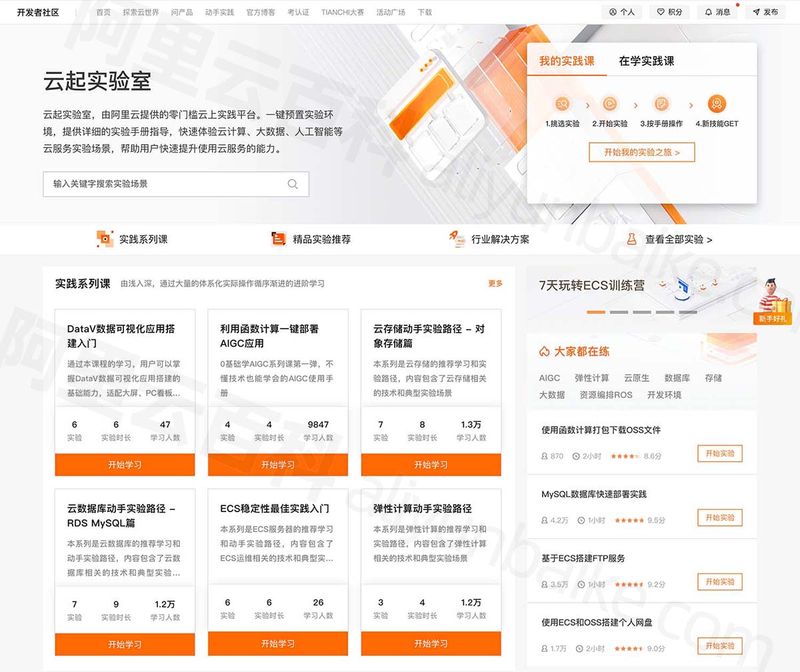This screenshot has width=800, height=672.
Task: Switch to 我的实践课 tab
Action: [x=567, y=61]
